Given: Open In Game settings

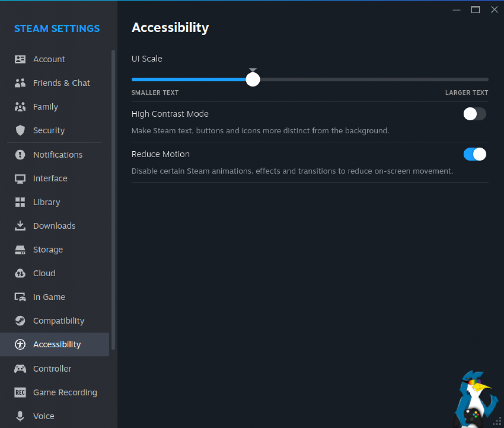Looking at the screenshot, I should (x=54, y=297).
